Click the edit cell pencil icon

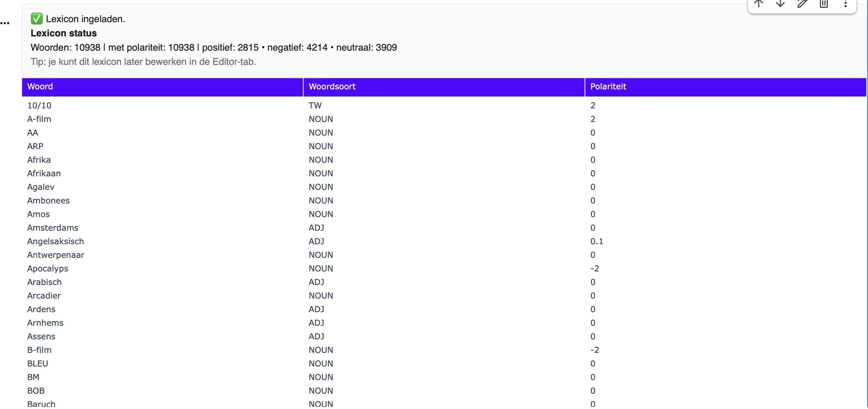(x=802, y=4)
